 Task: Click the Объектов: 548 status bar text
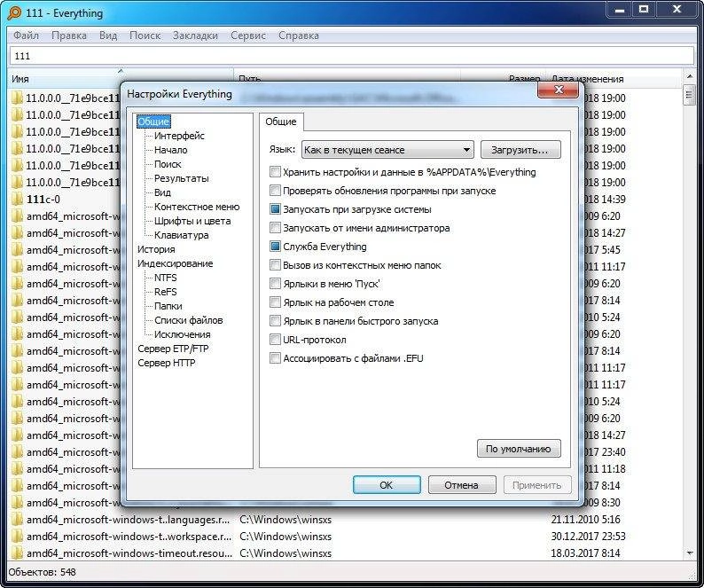[43, 572]
